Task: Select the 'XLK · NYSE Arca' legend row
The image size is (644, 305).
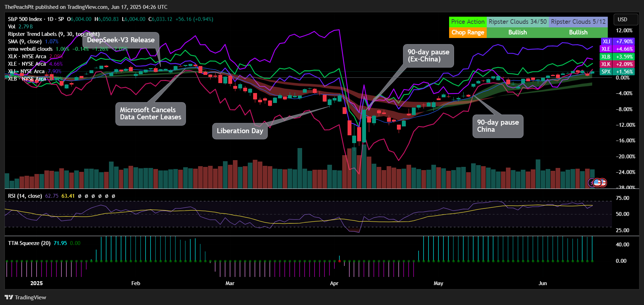Action: point(27,56)
